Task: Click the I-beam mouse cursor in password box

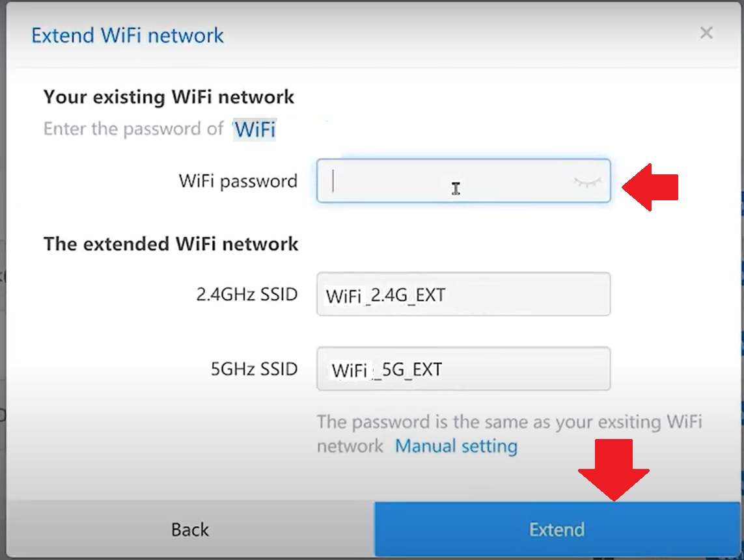Action: [x=456, y=189]
